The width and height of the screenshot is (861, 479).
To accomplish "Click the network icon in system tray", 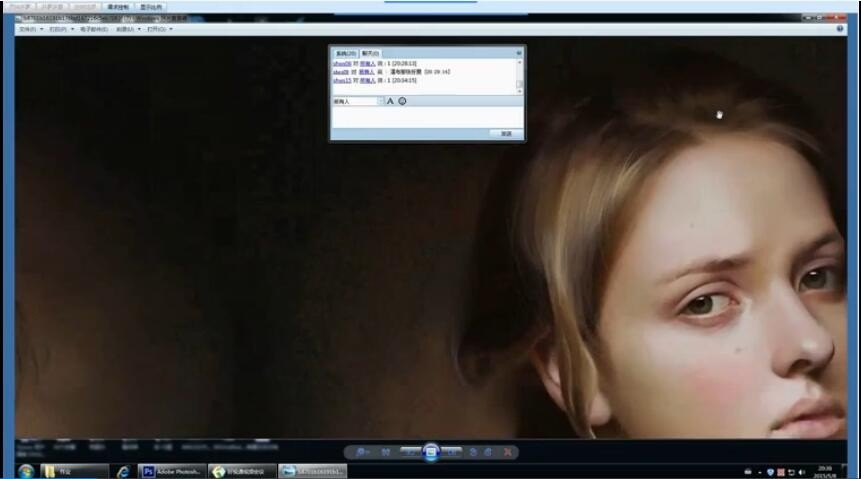I will point(791,472).
